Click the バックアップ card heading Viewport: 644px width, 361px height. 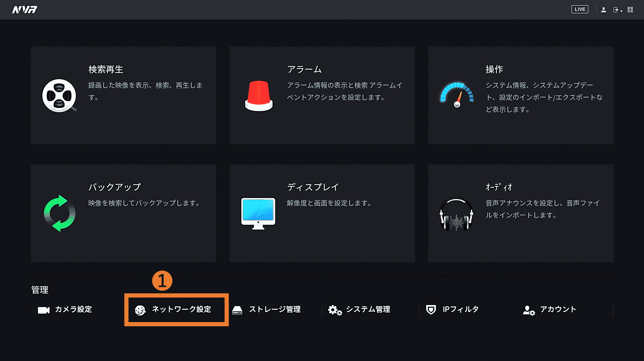point(114,187)
